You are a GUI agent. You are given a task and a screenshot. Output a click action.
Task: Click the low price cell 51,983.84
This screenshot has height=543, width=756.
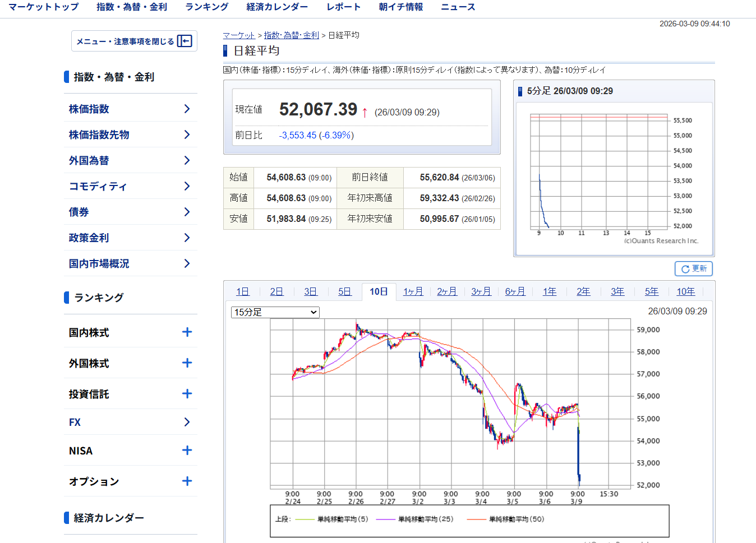pos(296,219)
